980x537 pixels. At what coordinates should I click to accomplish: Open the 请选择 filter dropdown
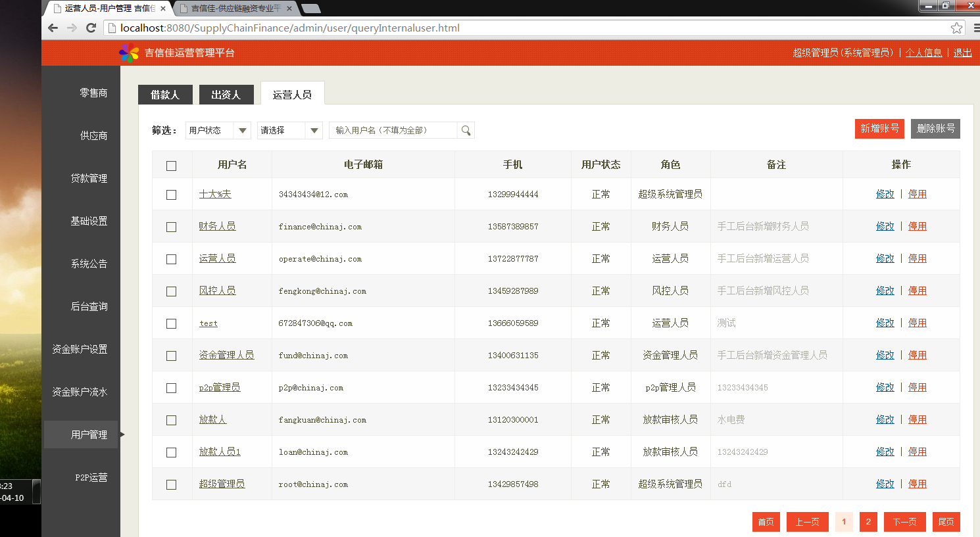pyautogui.click(x=290, y=130)
